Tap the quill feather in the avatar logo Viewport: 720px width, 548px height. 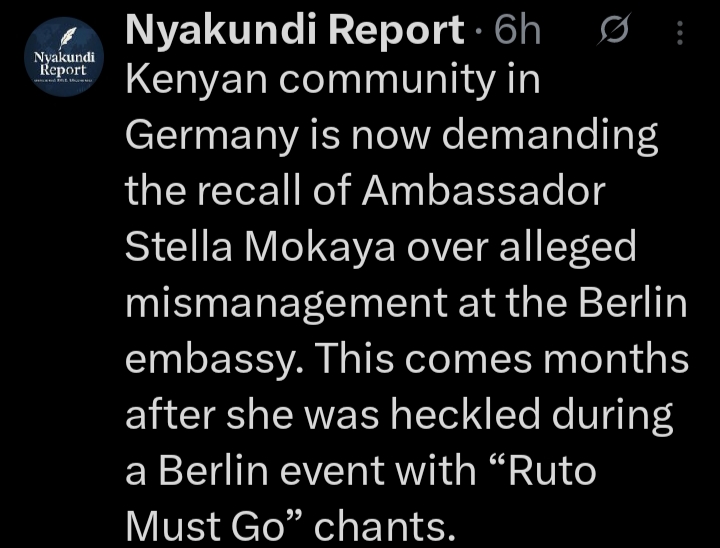(66, 39)
